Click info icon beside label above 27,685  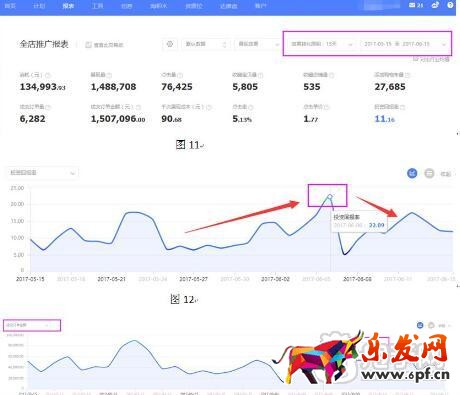(x=407, y=75)
